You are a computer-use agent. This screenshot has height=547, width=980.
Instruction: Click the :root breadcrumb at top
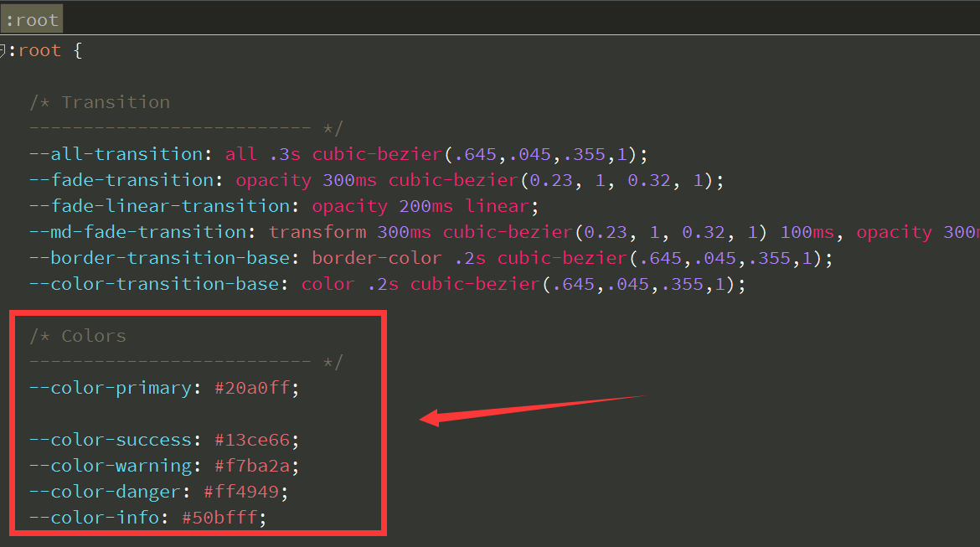(32, 20)
